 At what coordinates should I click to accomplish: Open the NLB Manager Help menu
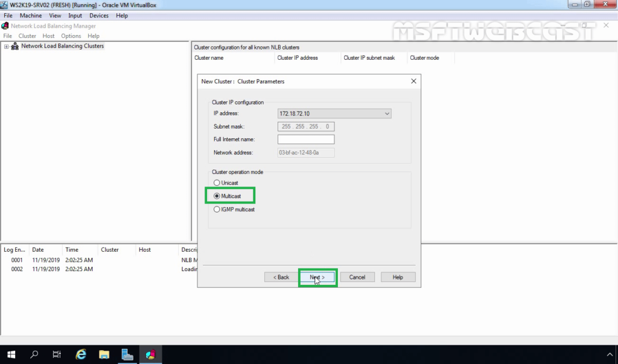[x=94, y=36]
